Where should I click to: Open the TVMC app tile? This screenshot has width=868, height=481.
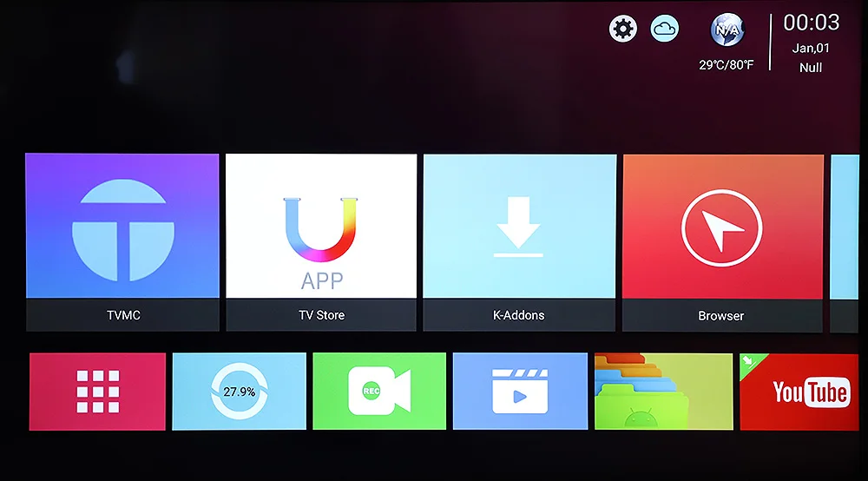click(122, 242)
